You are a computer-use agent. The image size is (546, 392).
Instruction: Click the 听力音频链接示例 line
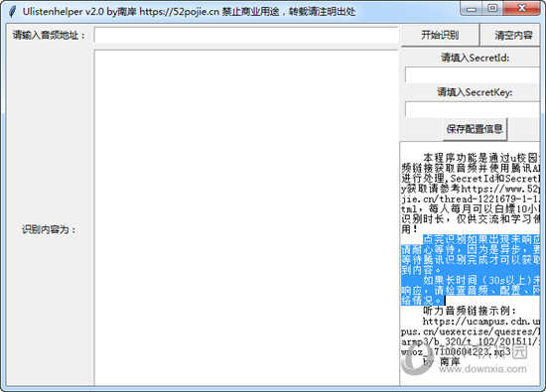pos(470,311)
